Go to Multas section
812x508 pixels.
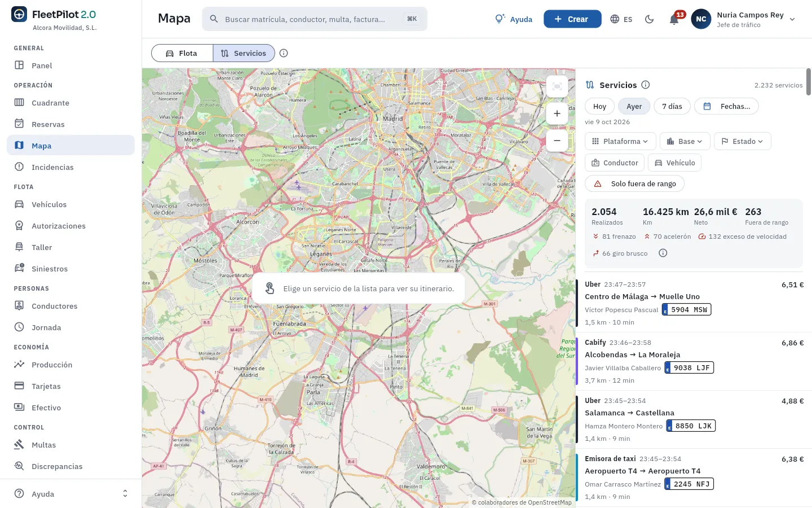tap(71, 445)
